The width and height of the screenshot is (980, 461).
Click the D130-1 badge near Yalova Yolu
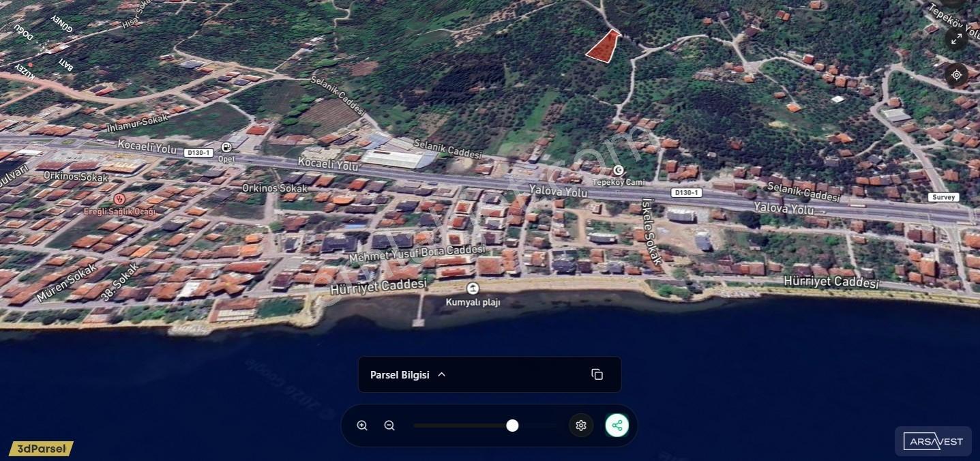[x=685, y=193]
